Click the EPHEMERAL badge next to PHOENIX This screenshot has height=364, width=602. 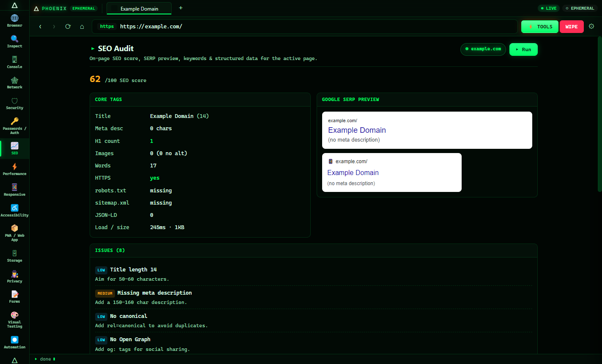(84, 8)
